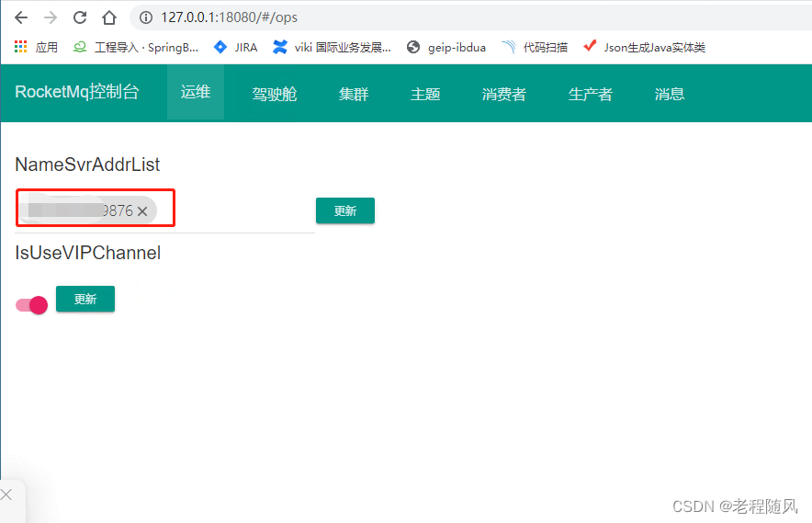Go to the 消费者 tab
The height and width of the screenshot is (523, 812).
pyautogui.click(x=504, y=94)
